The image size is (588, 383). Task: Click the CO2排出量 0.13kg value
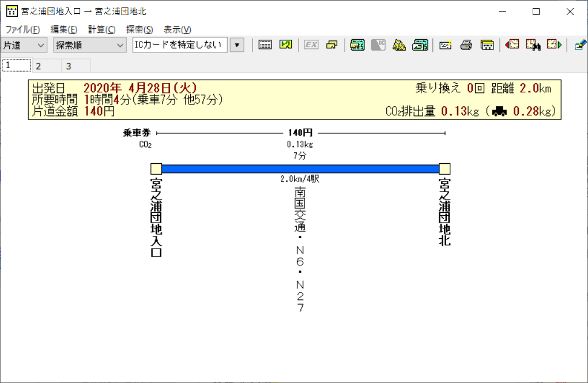[x=432, y=111]
